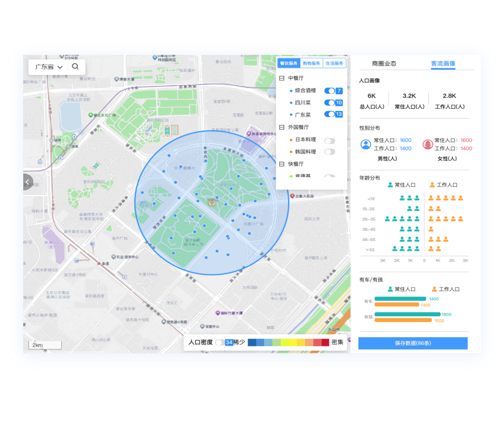This screenshot has height=434, width=504.
Task: Open the 客流画像 tab
Action: click(443, 64)
